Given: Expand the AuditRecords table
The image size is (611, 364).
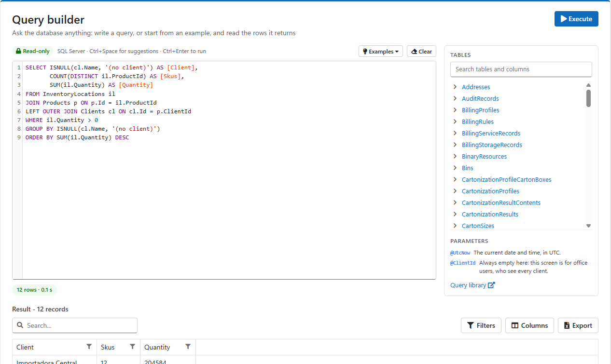Looking at the screenshot, I should (455, 98).
